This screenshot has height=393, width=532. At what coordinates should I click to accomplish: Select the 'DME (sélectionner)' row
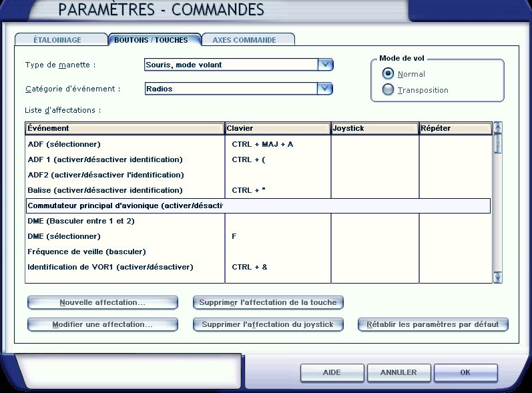[258, 236]
